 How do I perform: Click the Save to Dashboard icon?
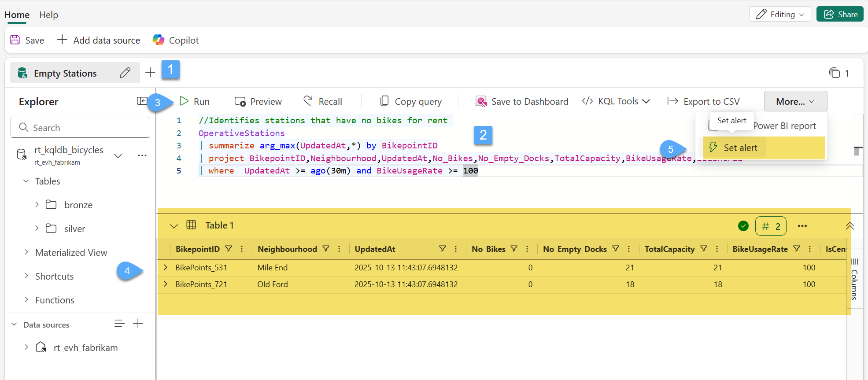(x=481, y=102)
